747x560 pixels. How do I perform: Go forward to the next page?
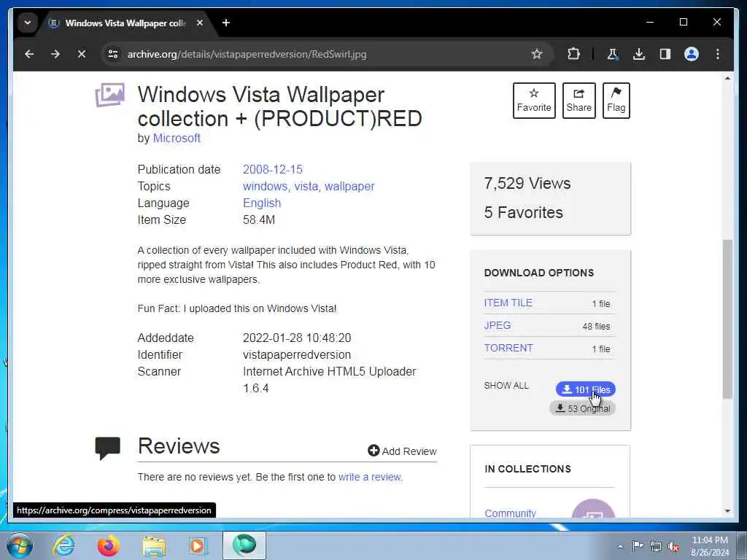coord(55,54)
